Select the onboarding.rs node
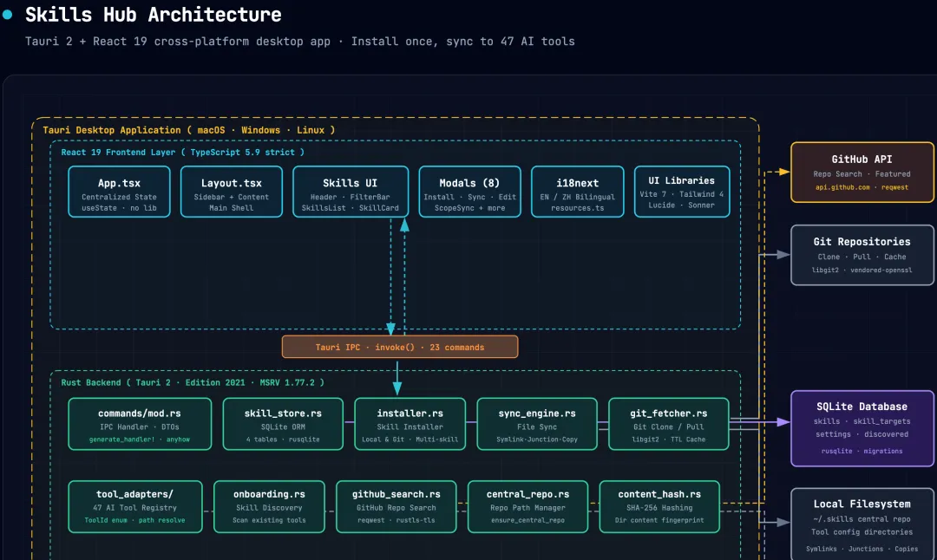Viewport: 937px width, 560px height. [x=268, y=506]
